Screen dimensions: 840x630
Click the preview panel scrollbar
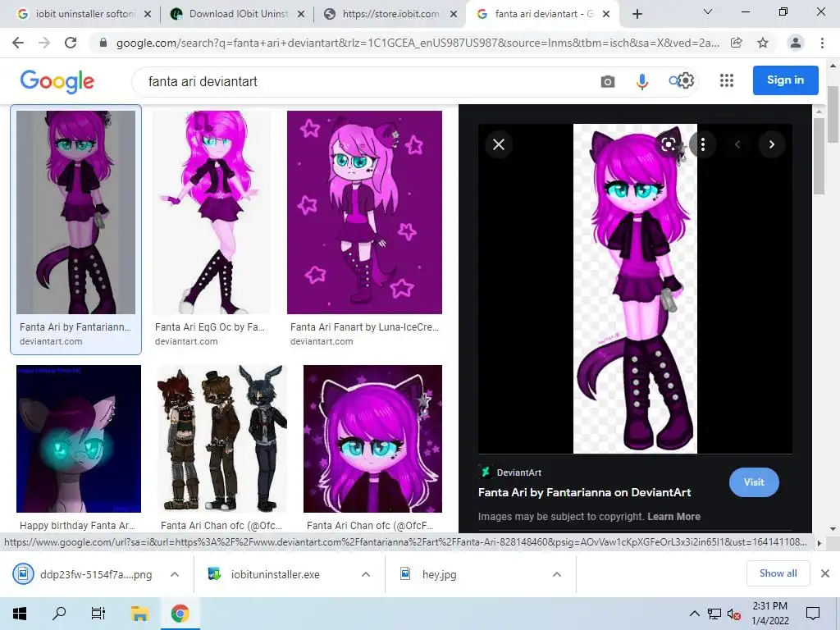(x=819, y=155)
